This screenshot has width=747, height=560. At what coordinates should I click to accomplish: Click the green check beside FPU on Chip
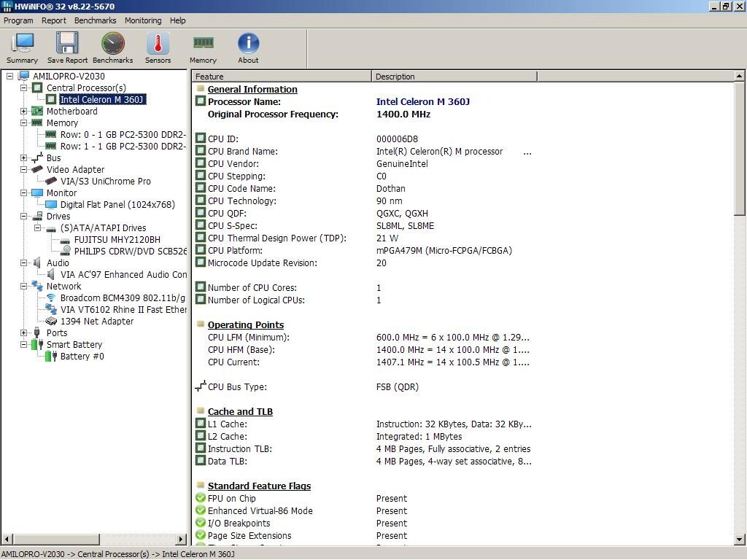201,498
